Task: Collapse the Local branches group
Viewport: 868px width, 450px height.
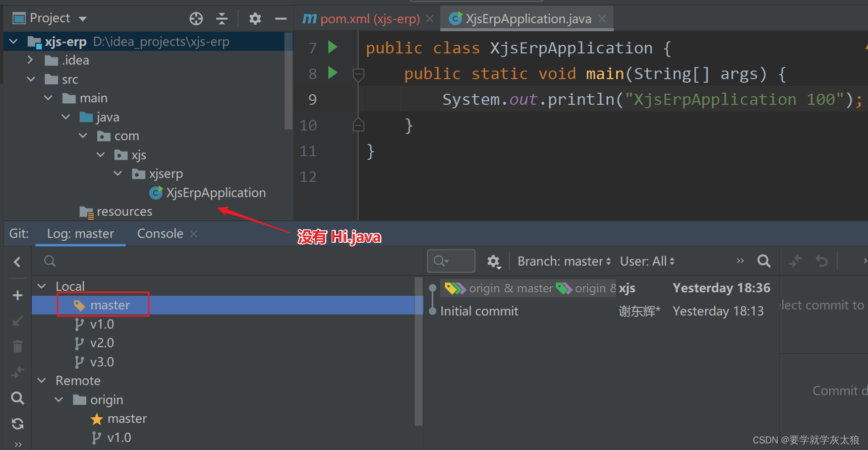Action: pyautogui.click(x=42, y=286)
